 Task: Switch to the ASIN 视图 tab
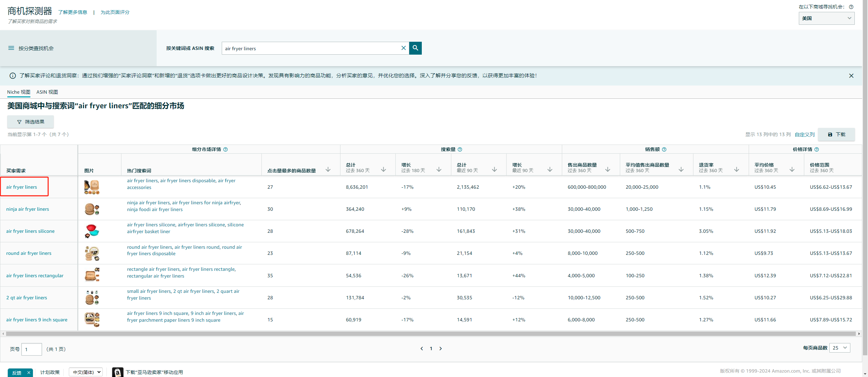[47, 92]
